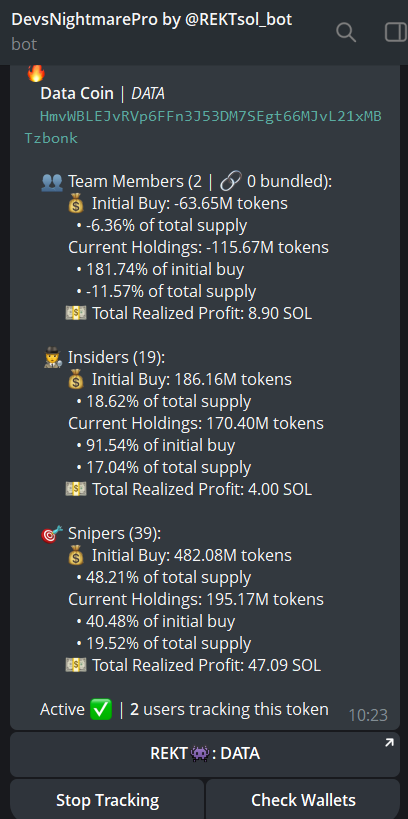Image resolution: width=408 pixels, height=819 pixels.
Task: Open the DevsNightmarePro bot chat header
Action: pos(151,31)
